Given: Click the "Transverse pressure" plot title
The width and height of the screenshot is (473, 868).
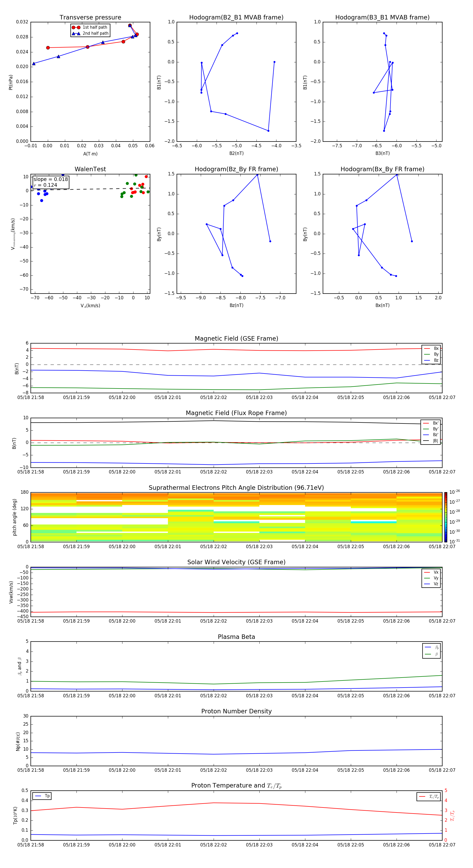Looking at the screenshot, I should click(x=90, y=18).
